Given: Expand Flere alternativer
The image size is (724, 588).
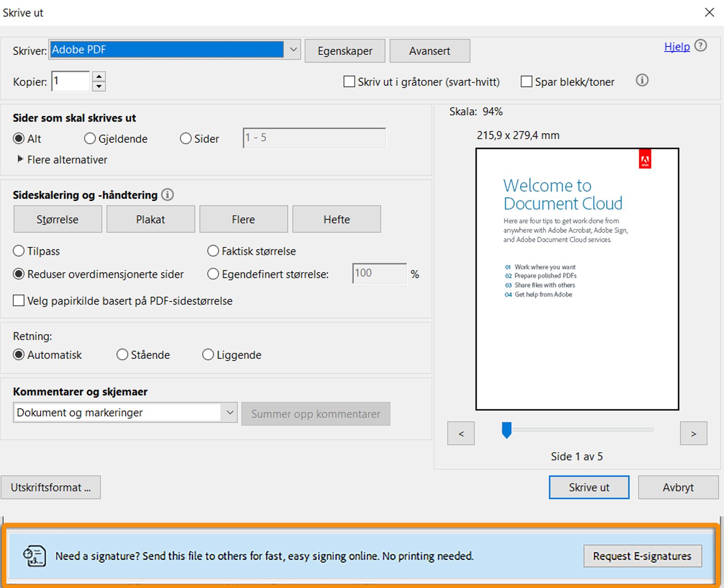Looking at the screenshot, I should click(x=62, y=160).
